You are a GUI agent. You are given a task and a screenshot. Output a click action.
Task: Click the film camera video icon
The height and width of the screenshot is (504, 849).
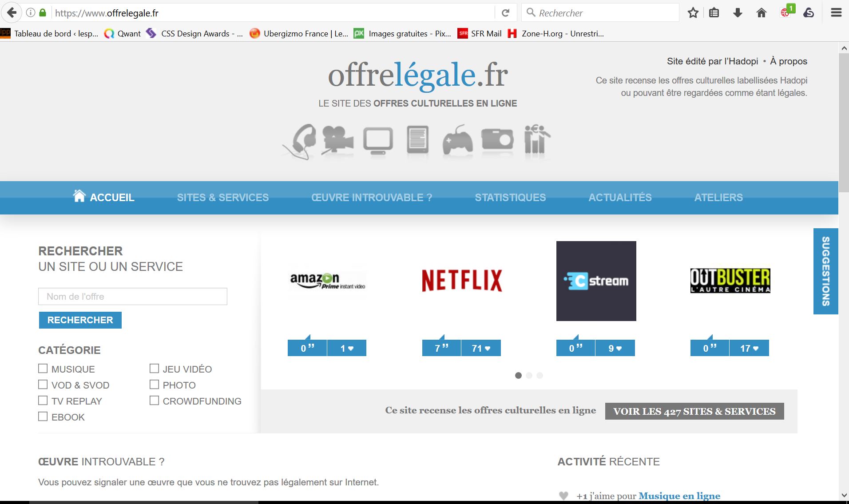point(337,140)
